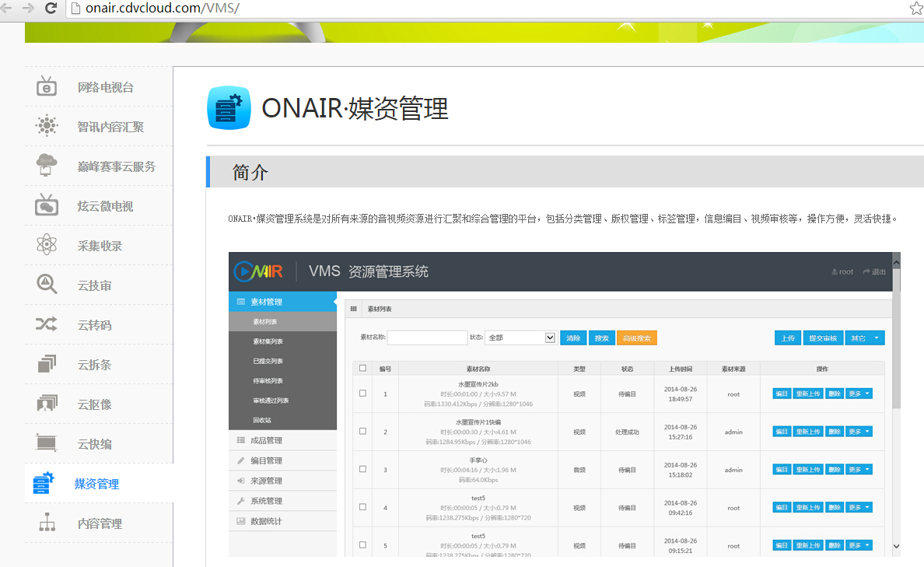
Task: Click the 炫云微电视 chat-TV icon
Action: (47, 205)
